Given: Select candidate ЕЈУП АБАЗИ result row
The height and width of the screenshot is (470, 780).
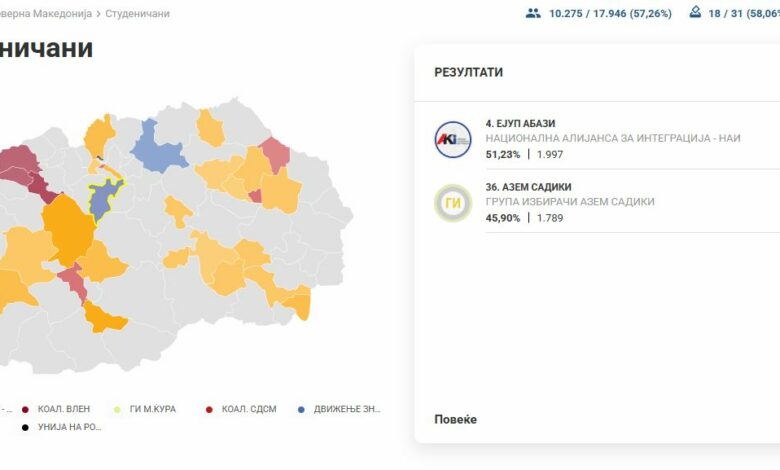Looking at the screenshot, I should (600, 138).
